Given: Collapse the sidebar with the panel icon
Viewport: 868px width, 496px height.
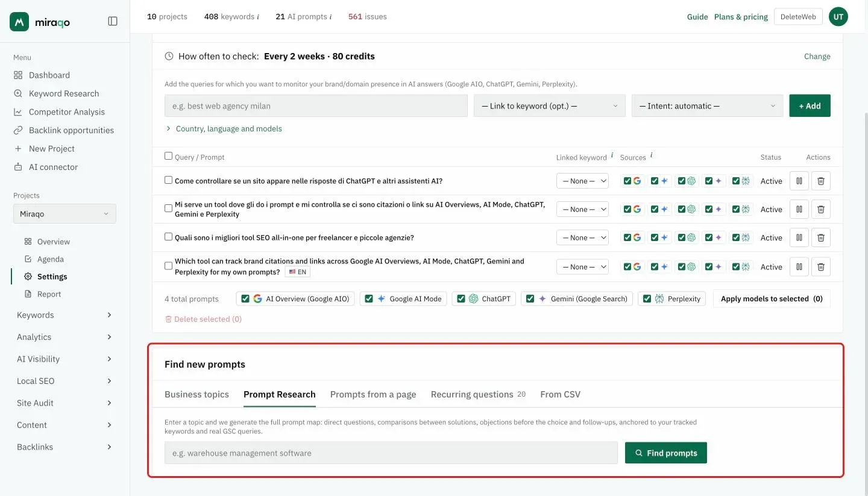Looking at the screenshot, I should click(x=113, y=21).
